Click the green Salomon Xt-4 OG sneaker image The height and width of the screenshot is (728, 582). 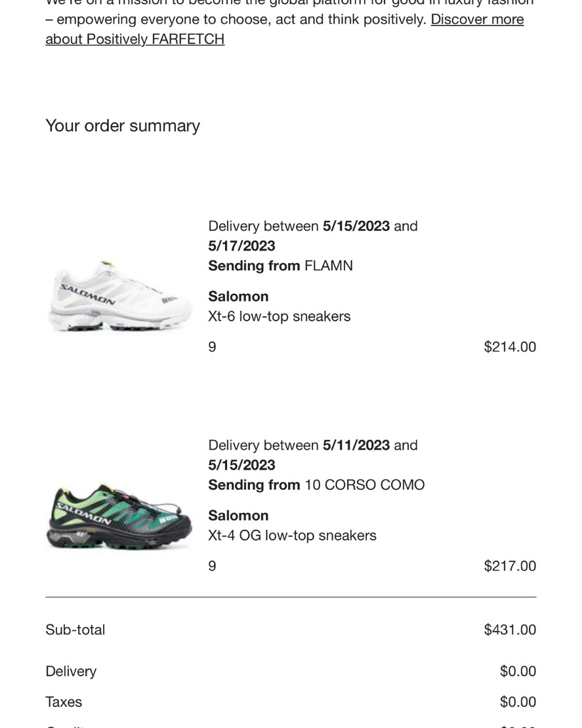(x=120, y=517)
